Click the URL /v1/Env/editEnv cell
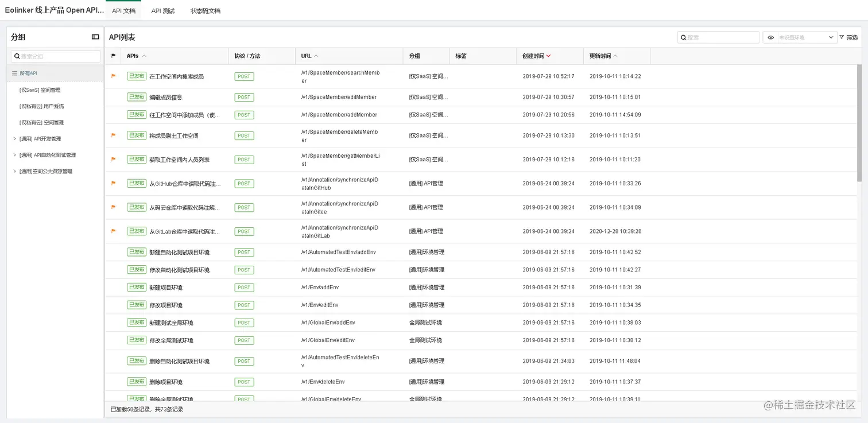 pyautogui.click(x=320, y=305)
